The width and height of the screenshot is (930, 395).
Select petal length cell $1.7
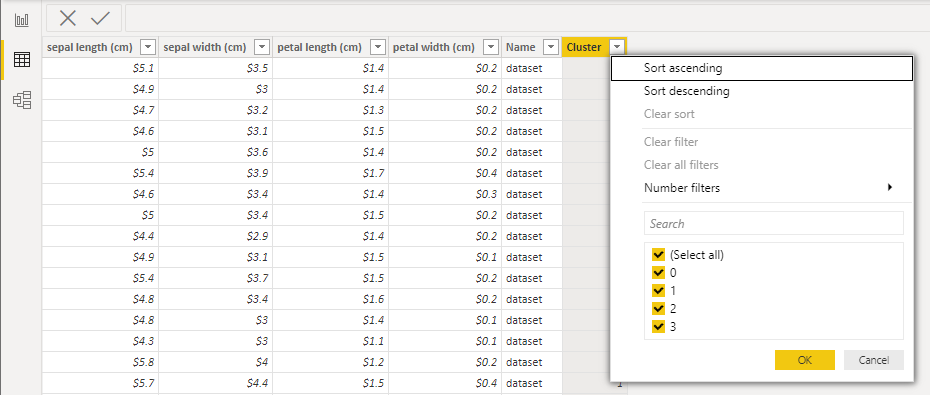pyautogui.click(x=330, y=173)
